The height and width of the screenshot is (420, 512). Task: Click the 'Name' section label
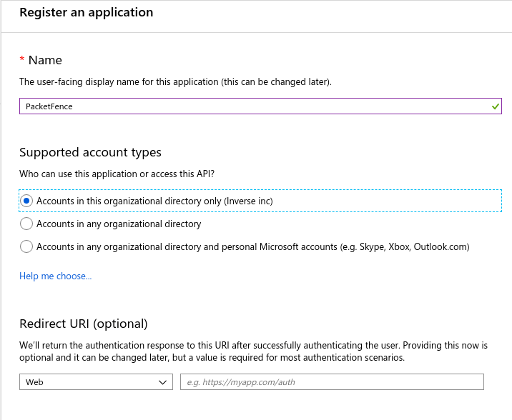click(45, 60)
